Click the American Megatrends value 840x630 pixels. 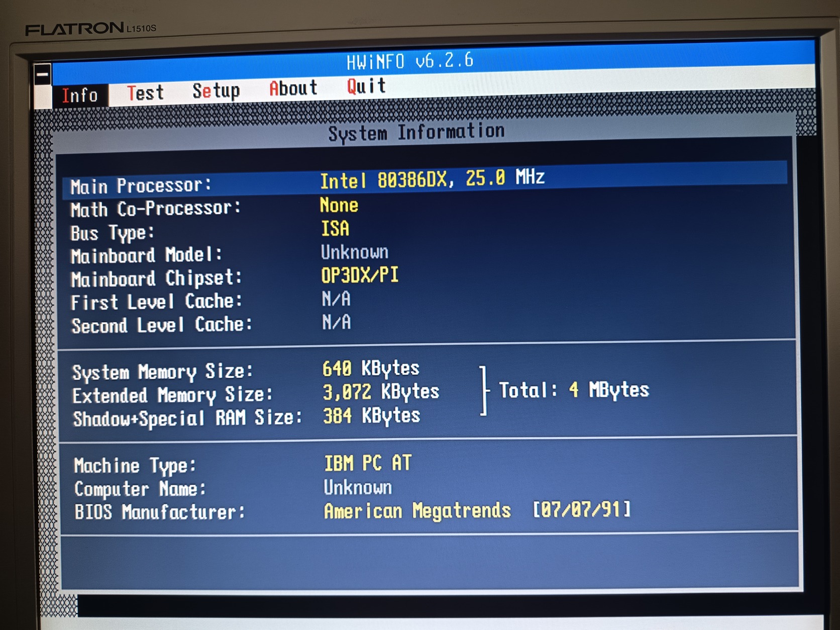pyautogui.click(x=417, y=511)
